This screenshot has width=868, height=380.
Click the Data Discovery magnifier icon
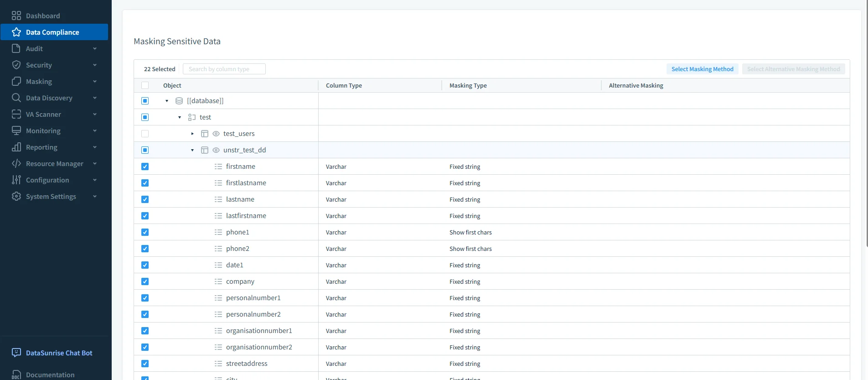(16, 98)
